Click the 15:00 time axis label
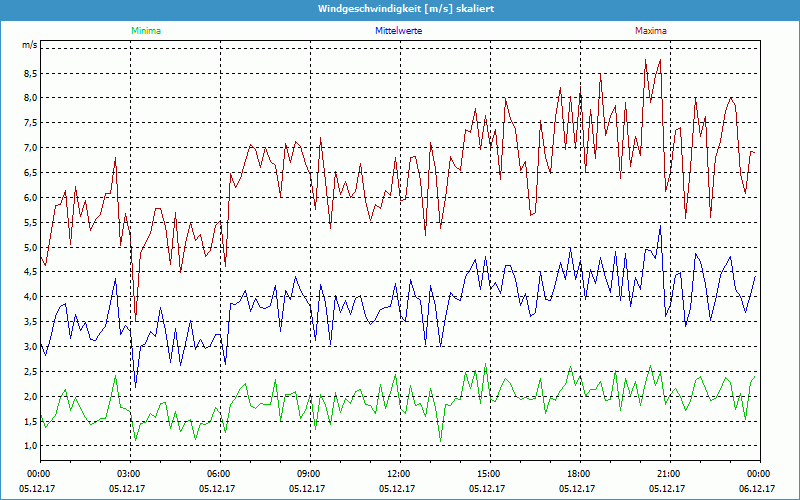 (x=490, y=474)
